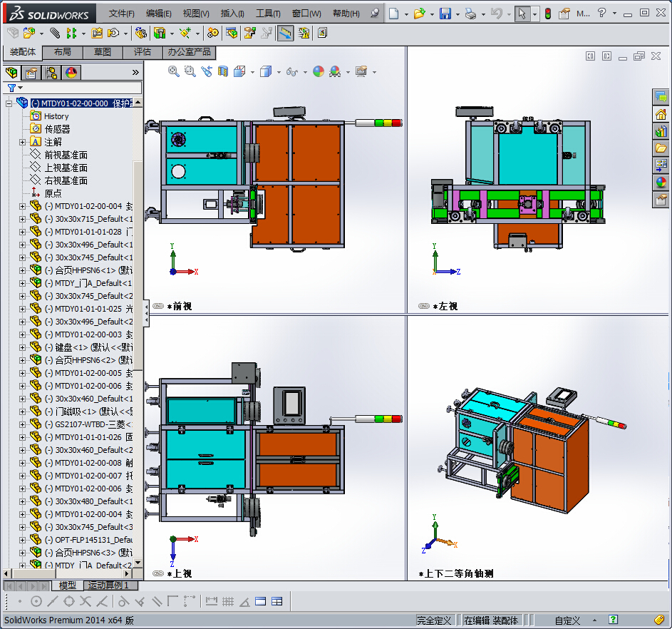Switch to the 草图 tab
This screenshot has height=629, width=672.
103,52
